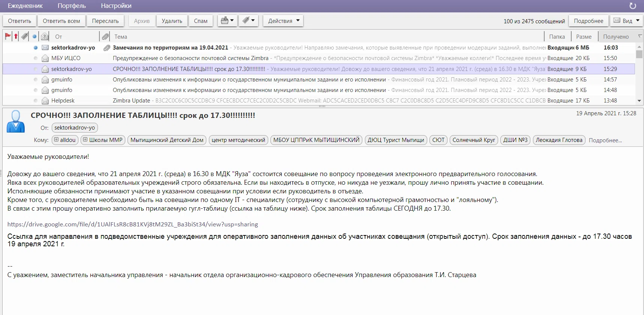The image size is (644, 315).
Task: Click sender avatar icon in message header
Action: pos(16,121)
